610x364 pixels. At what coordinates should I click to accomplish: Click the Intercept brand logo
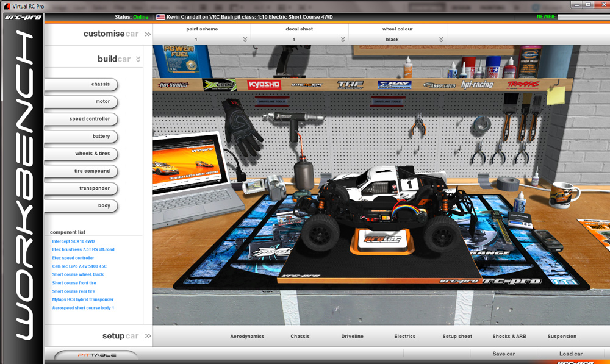[307, 85]
